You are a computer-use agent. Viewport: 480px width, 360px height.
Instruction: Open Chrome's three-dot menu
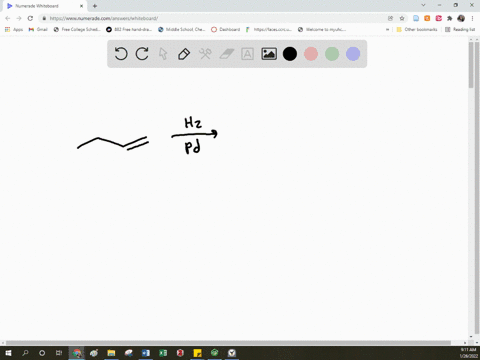(x=472, y=18)
